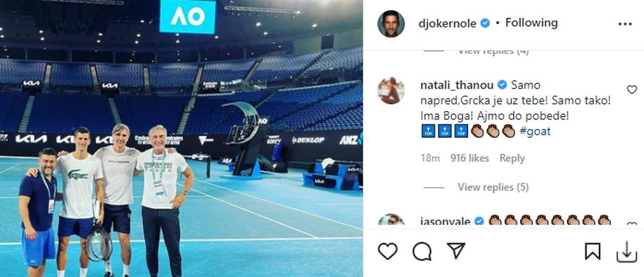Click the Following button
This screenshot has height=277, width=644.
click(531, 22)
